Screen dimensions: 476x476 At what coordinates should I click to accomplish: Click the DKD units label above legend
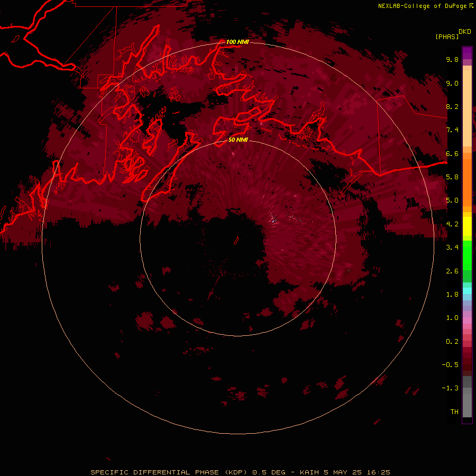click(x=465, y=32)
